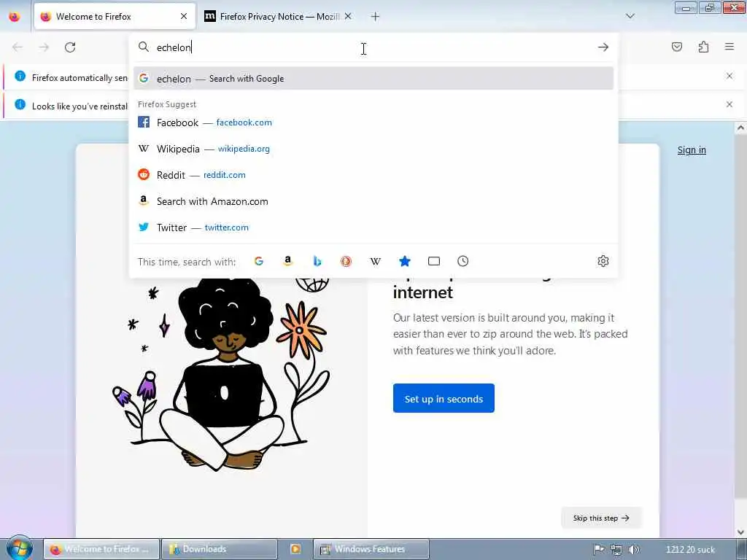This screenshot has width=747, height=560.
Task: Click the page scrollbar down arrow
Action: click(x=740, y=532)
